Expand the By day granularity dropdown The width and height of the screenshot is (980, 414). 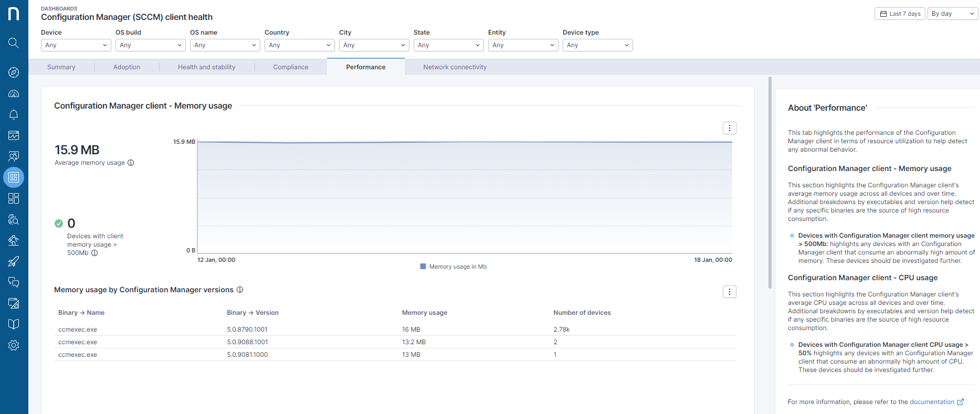tap(953, 14)
